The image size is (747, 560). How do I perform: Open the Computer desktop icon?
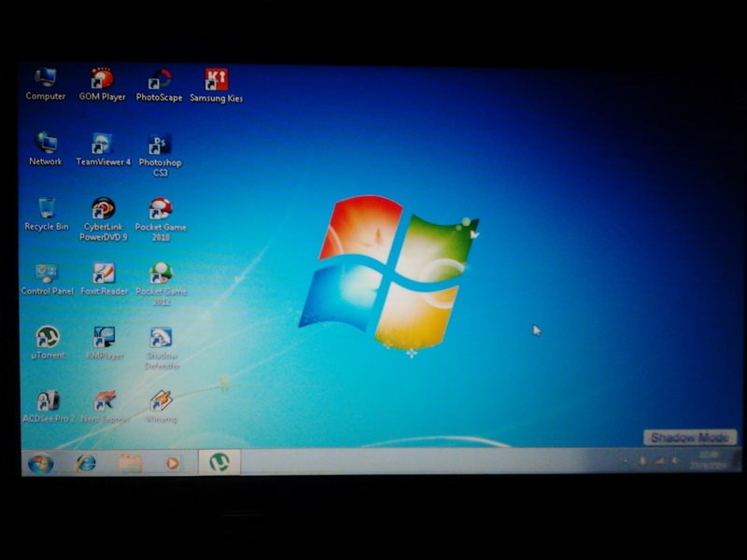pos(45,84)
